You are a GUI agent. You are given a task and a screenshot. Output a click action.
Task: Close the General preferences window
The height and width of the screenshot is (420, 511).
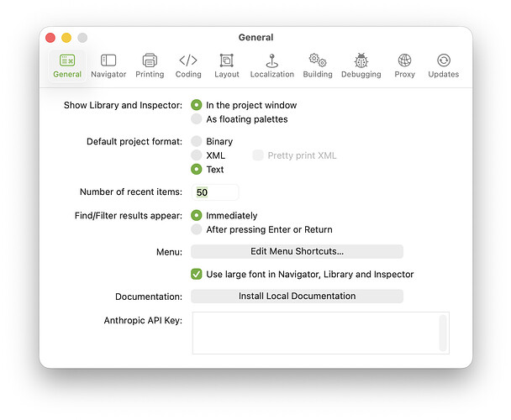pos(50,38)
